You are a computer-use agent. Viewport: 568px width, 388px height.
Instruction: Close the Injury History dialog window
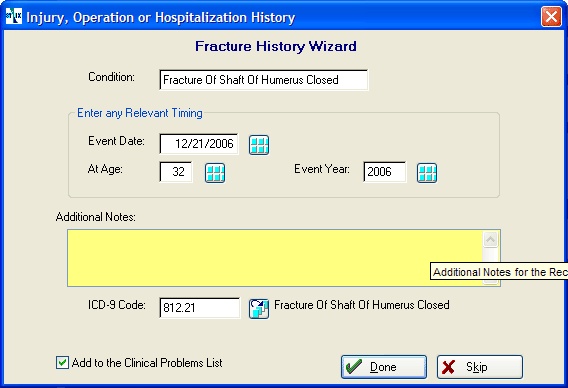pyautogui.click(x=551, y=17)
